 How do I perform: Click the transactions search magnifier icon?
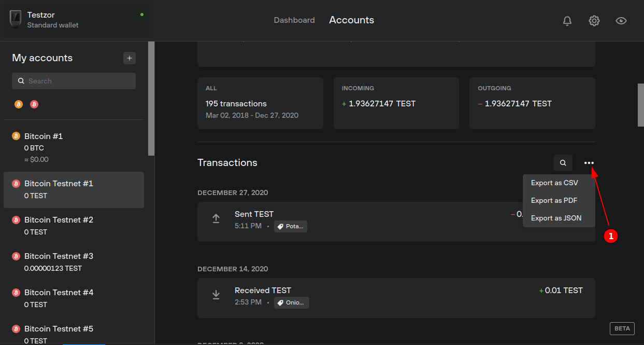click(x=563, y=163)
